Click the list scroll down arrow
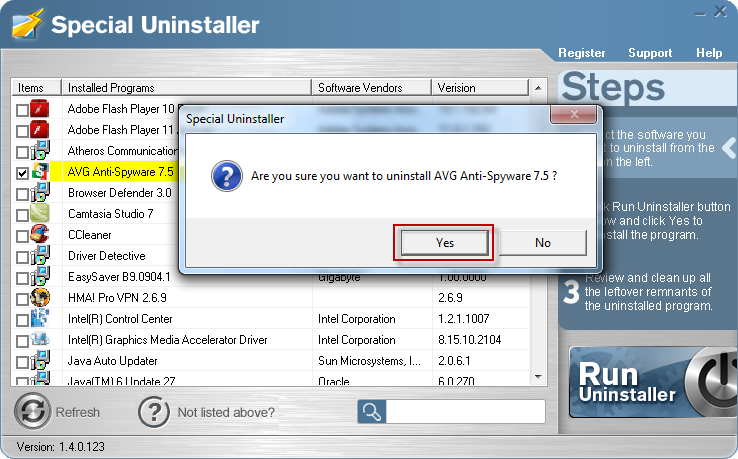 click(538, 377)
